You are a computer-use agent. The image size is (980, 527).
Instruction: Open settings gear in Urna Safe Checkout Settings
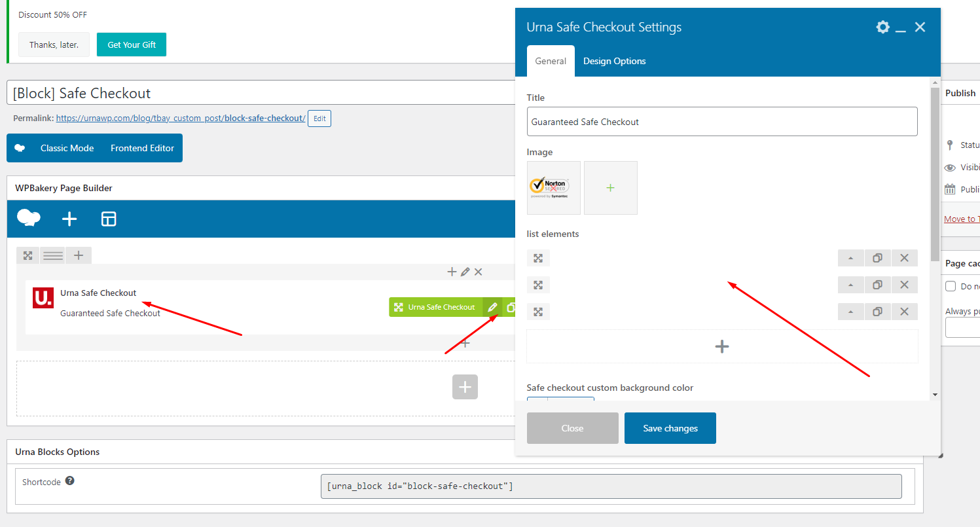883,27
